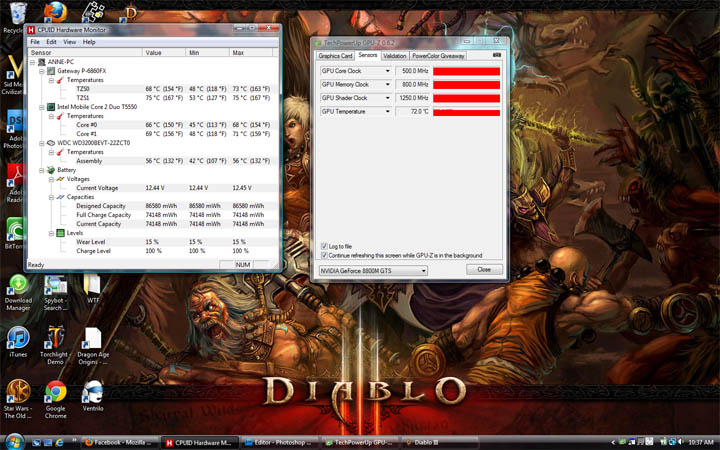Open the Diablo 'D' desktop shortcut

pyautogui.click(x=129, y=12)
